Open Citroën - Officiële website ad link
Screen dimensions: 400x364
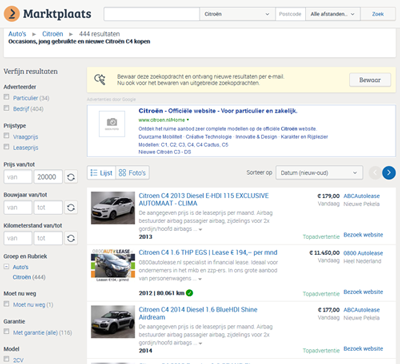pos(218,111)
